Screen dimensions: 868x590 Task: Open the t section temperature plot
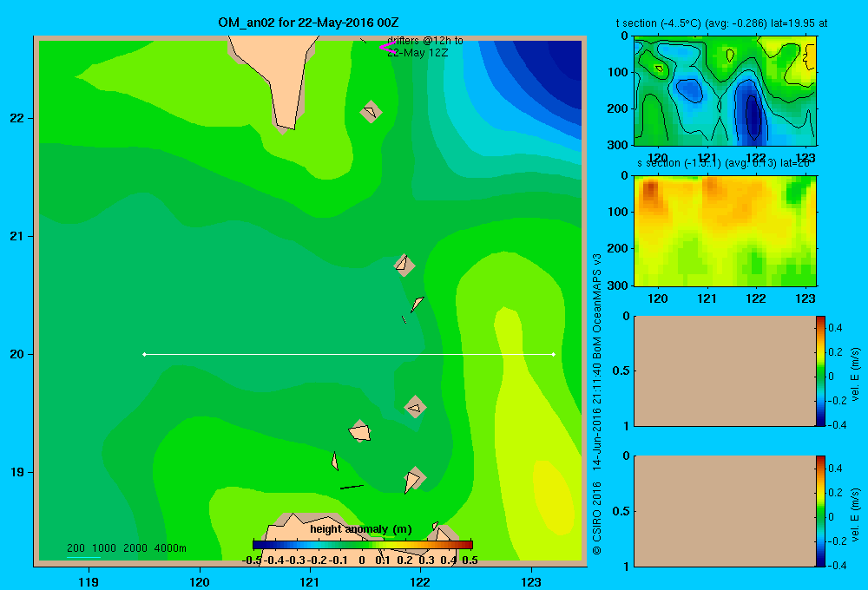[725, 91]
